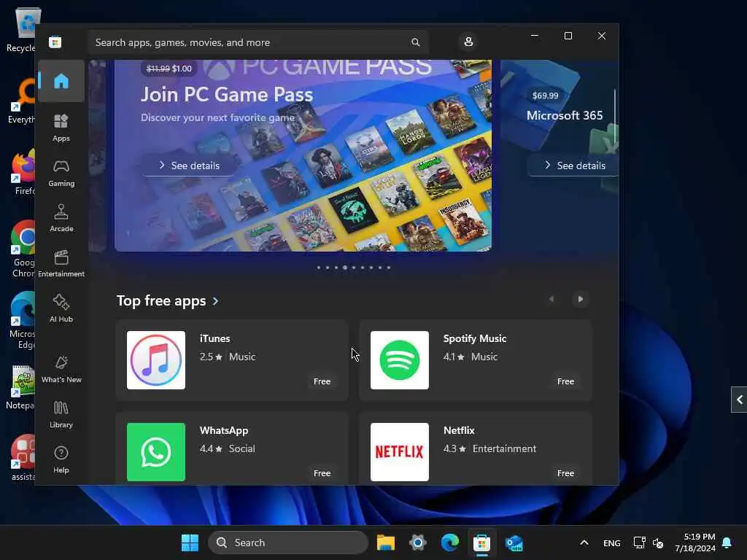The image size is (747, 560).
Task: Click the iTunes title text
Action: [x=215, y=338]
